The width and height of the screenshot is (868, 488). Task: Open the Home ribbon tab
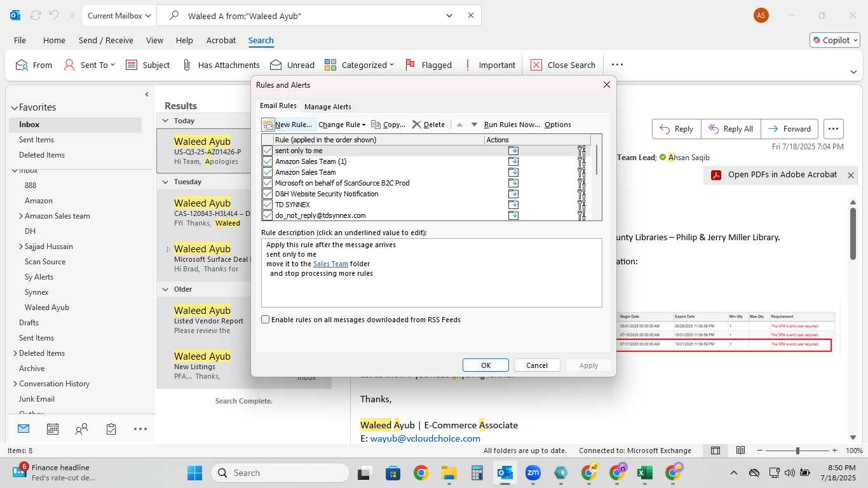coord(54,40)
